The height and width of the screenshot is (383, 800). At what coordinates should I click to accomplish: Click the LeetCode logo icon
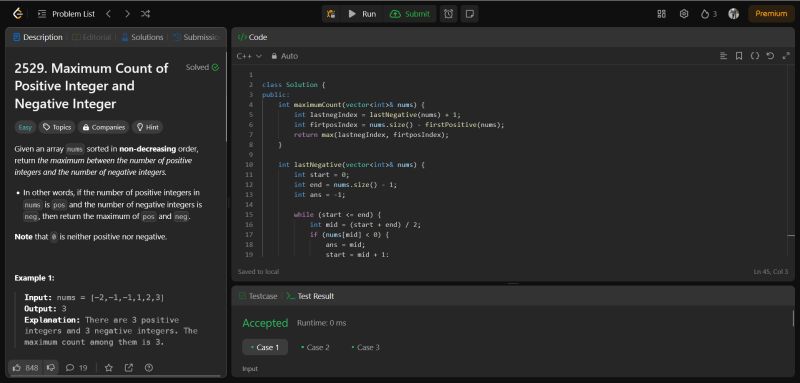(18, 14)
